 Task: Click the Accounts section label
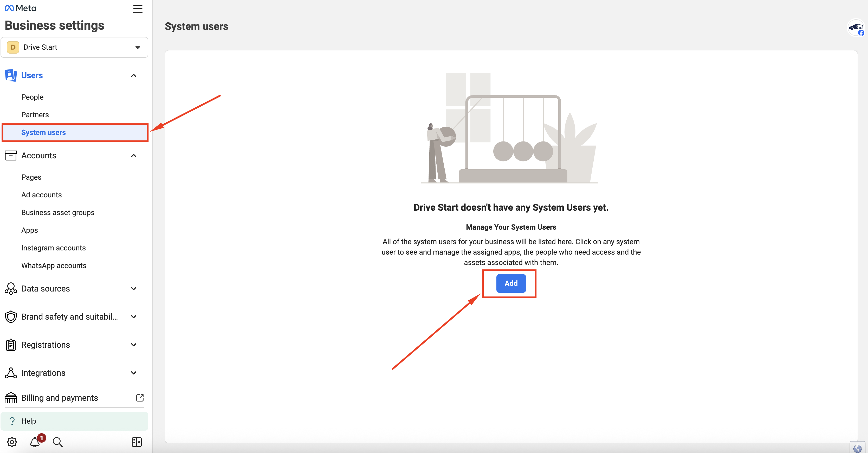tap(39, 156)
